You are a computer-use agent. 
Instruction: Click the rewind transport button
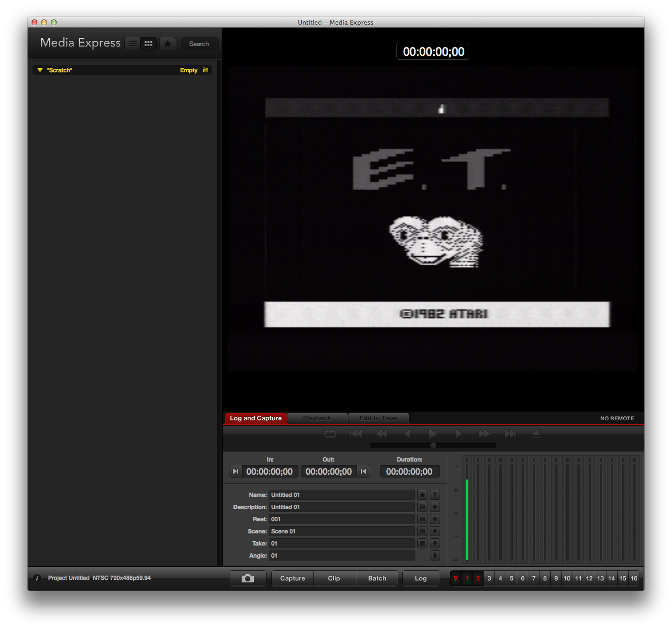coord(382,434)
